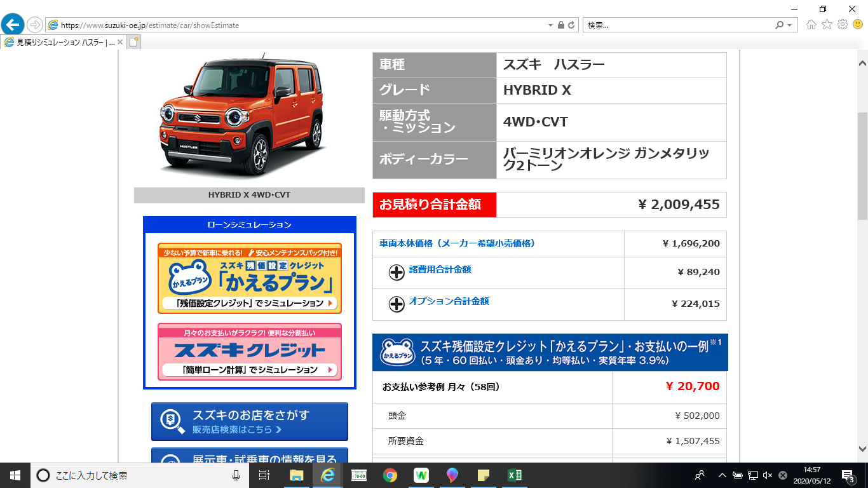Click the ¥ 2,009,455 estimate total
868x488 pixels.
(679, 205)
